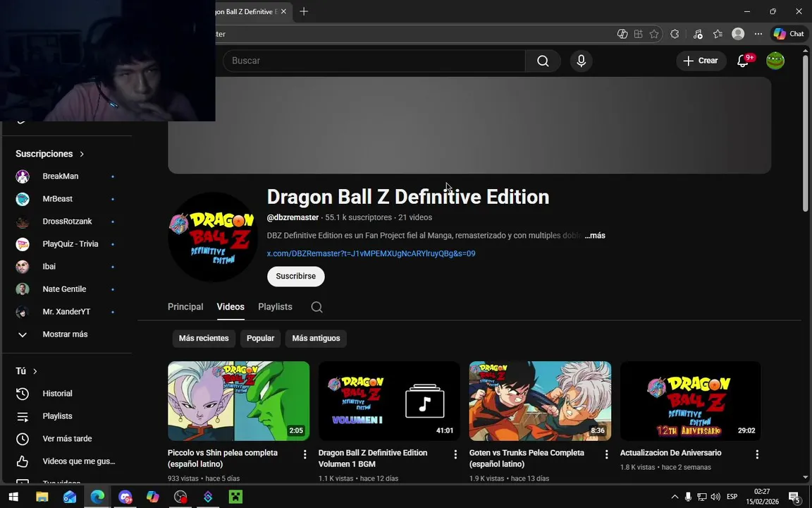Open Copilot Chat button

(789, 34)
